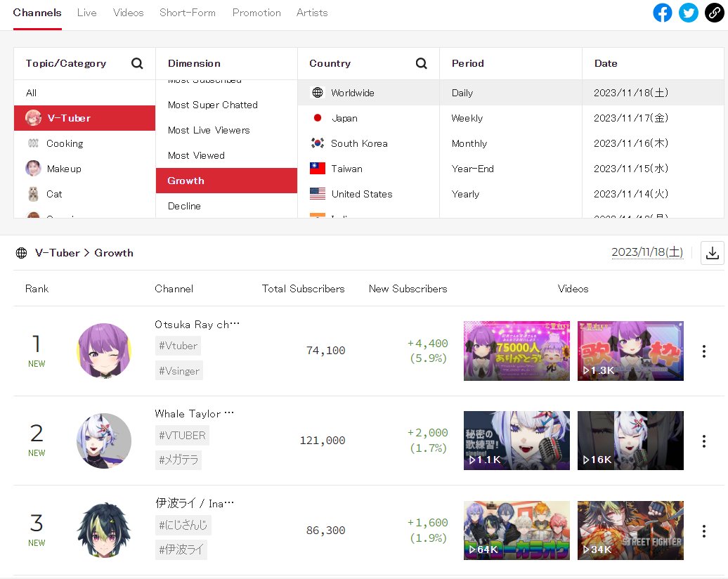Click the #Vtuber tag
This screenshot has width=728, height=579.
tap(178, 346)
